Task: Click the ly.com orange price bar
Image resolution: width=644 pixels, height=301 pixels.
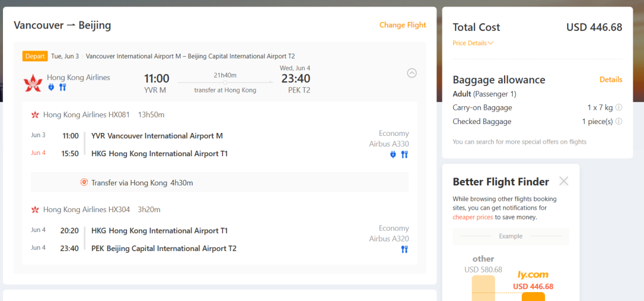Action: pos(532,296)
